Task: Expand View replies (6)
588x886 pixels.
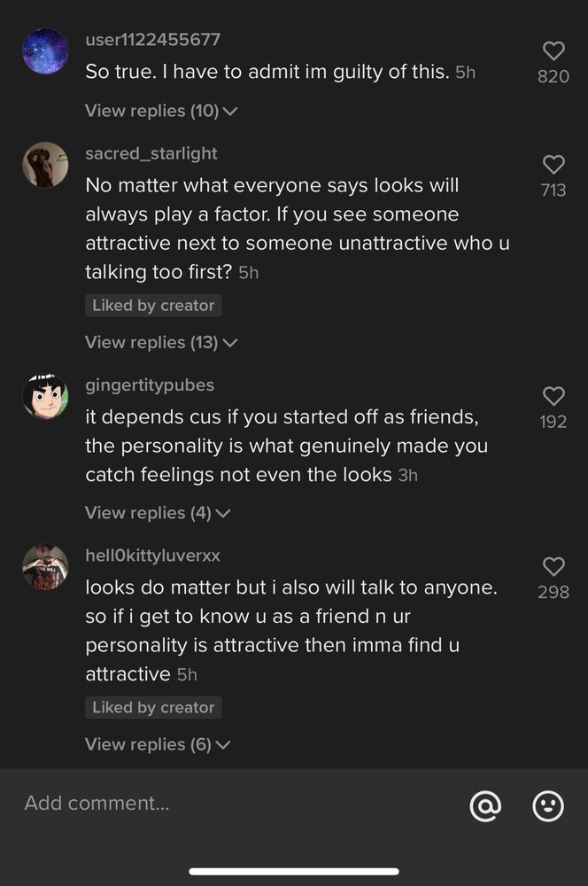Action: [158, 745]
